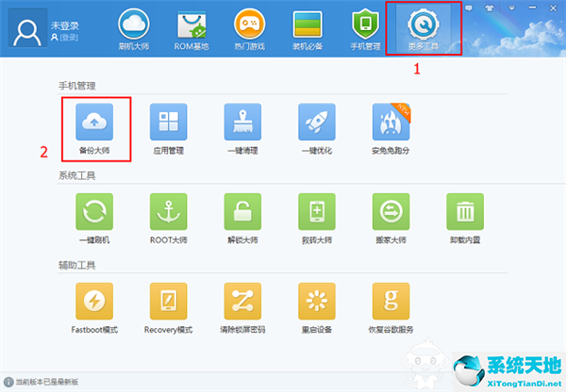This screenshot has height=392, width=566.
Task: Enter Fastboot模式 lightning icon
Action: click(x=94, y=308)
